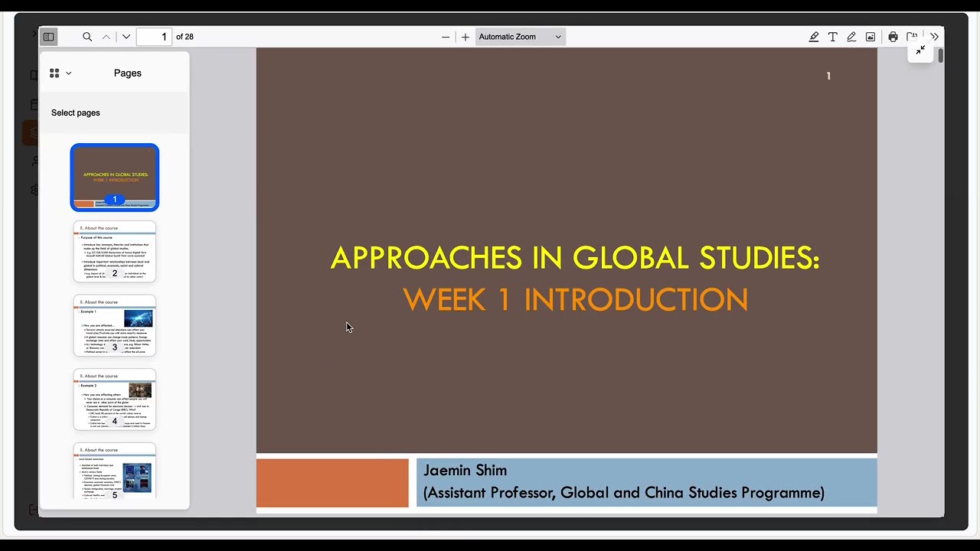Screen dimensions: 980x551
Task: Print the document using printer icon
Action: click(x=893, y=37)
